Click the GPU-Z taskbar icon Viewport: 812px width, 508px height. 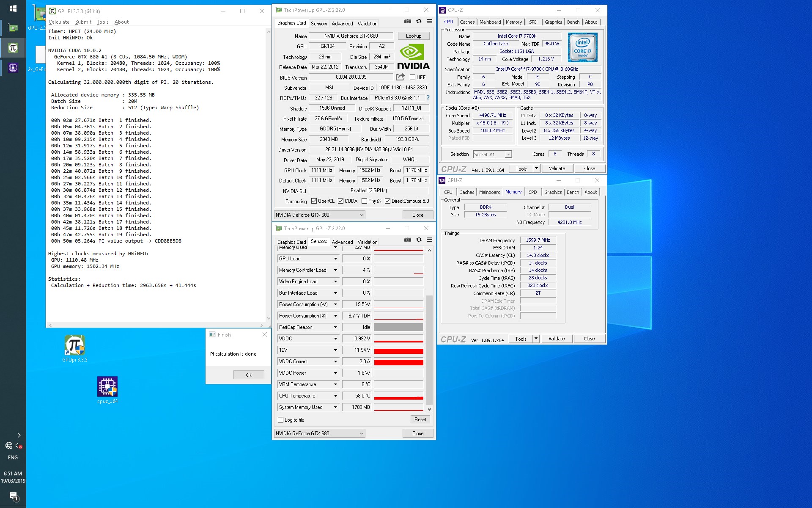[13, 28]
